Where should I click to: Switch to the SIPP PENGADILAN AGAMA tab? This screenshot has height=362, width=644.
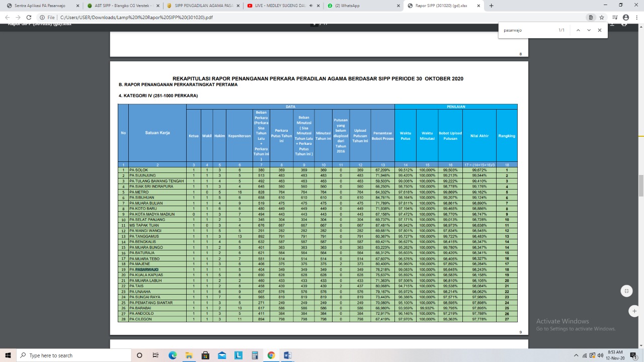point(203,6)
